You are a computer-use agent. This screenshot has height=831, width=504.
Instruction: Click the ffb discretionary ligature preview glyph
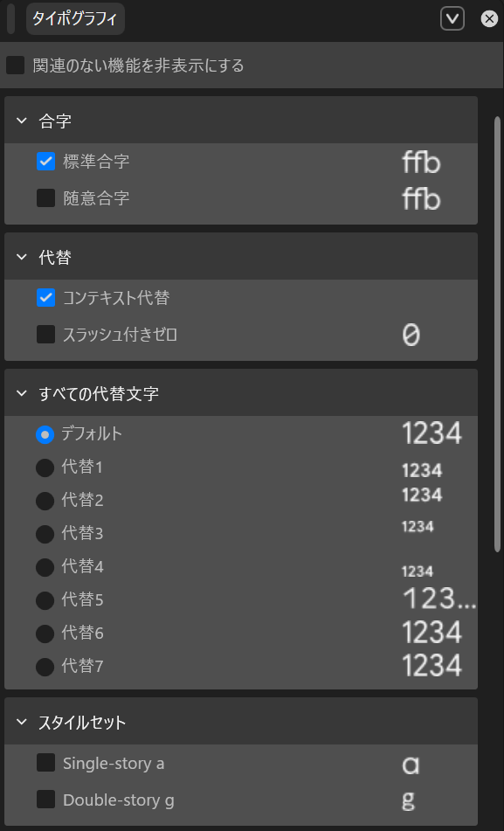[421, 199]
